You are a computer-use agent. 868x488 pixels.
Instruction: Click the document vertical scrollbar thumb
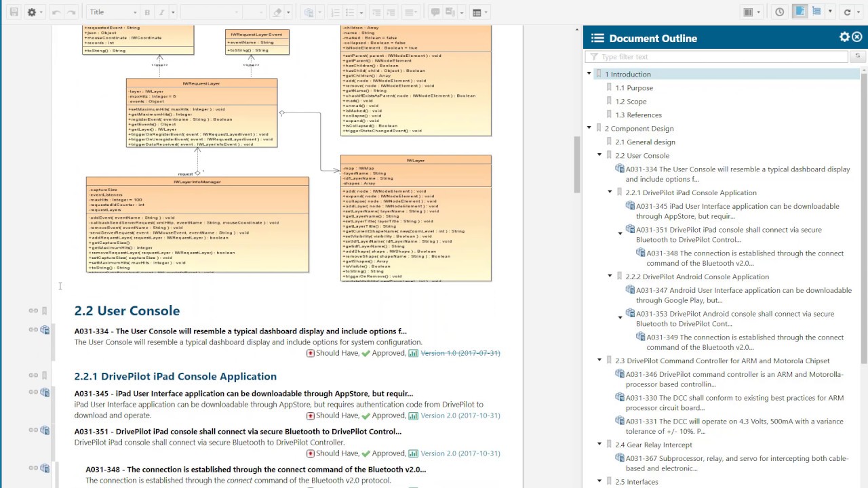point(578,164)
